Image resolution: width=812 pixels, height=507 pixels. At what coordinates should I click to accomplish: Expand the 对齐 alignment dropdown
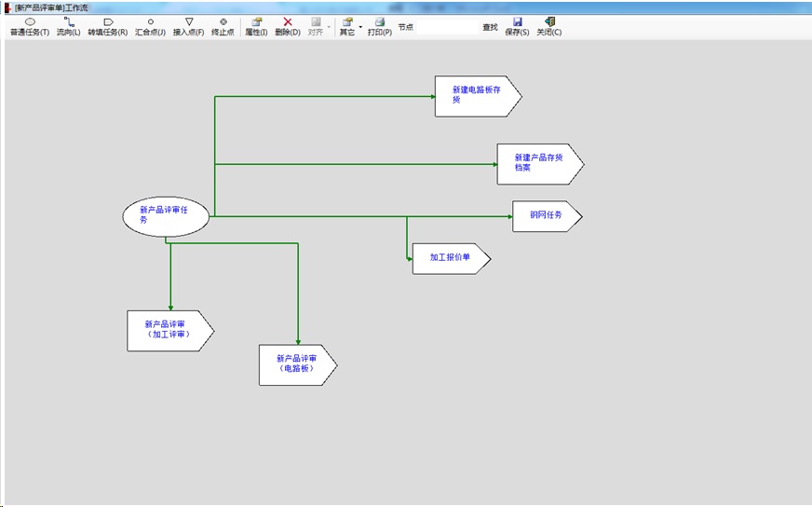[329, 26]
